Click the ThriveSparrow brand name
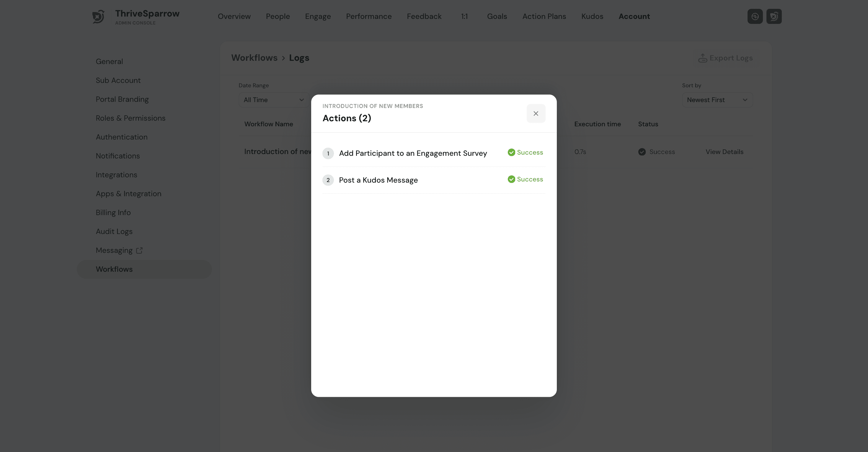Screen dimensions: 868x452 coord(147,14)
